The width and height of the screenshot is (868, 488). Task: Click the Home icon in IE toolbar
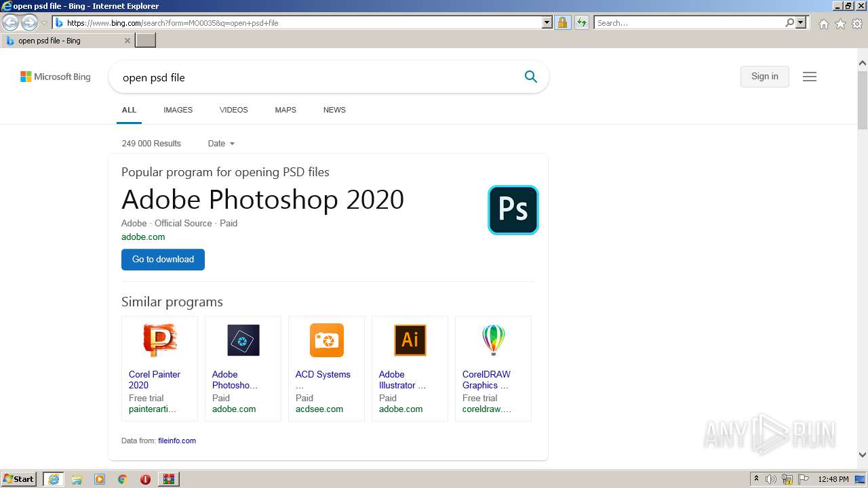(823, 24)
